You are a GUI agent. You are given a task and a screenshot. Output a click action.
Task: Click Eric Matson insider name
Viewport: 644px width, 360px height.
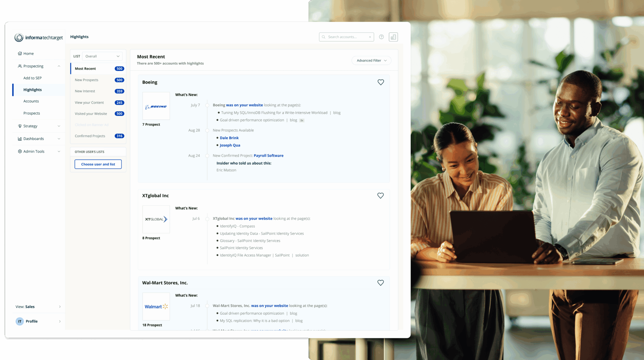coord(226,170)
